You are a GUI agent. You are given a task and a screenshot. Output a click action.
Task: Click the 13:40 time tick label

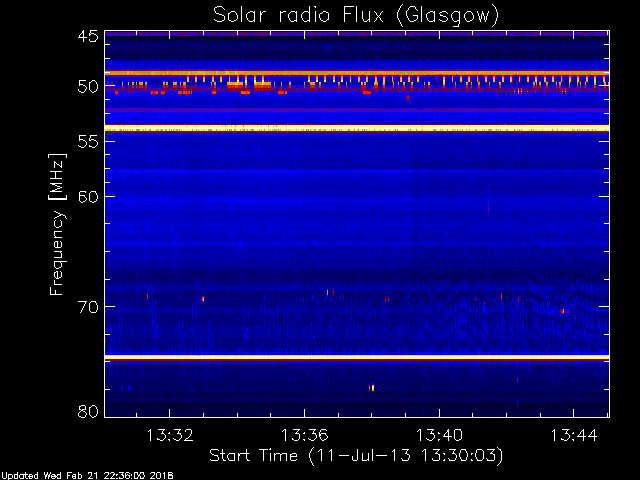pos(440,435)
